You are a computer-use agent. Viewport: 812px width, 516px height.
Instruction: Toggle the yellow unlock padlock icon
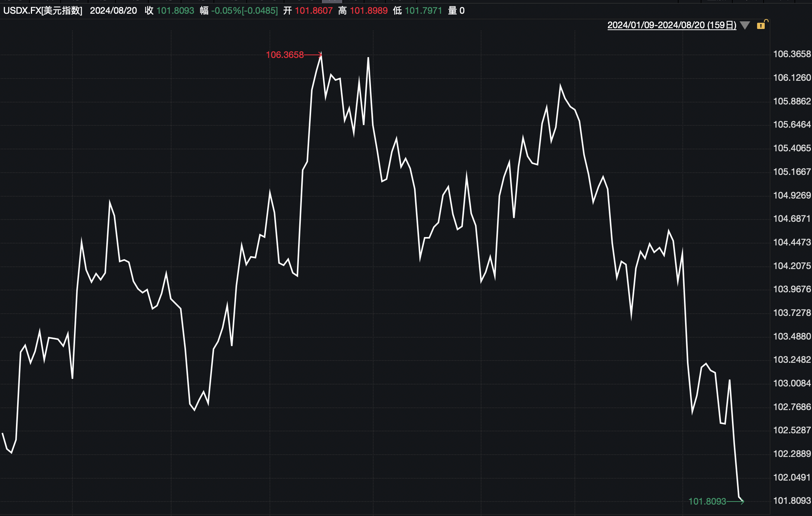pos(761,25)
